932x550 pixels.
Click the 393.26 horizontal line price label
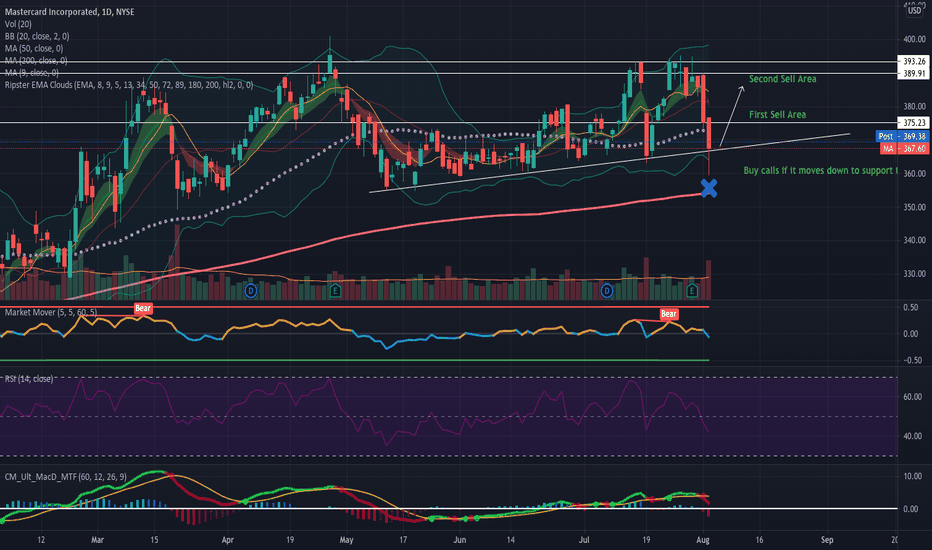pos(914,61)
